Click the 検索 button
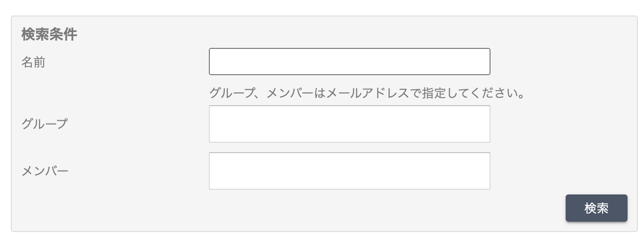The height and width of the screenshot is (240, 644). click(596, 208)
